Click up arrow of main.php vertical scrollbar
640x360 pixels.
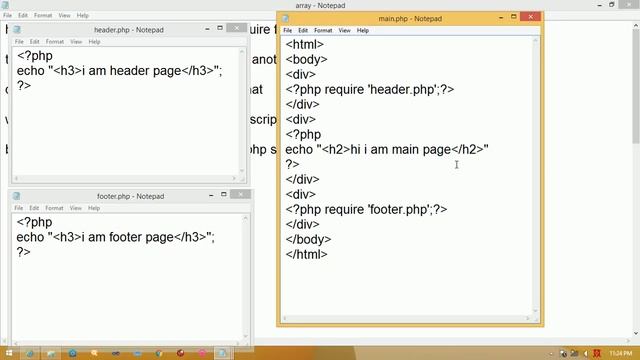pos(536,40)
